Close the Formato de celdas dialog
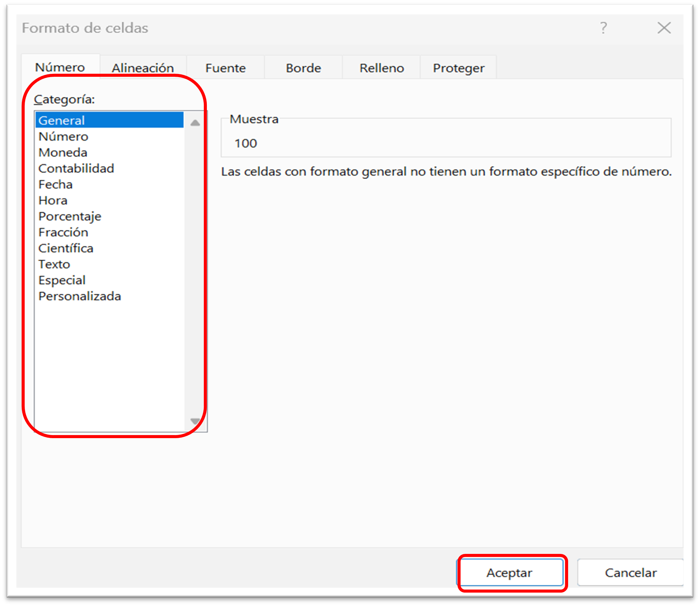 pos(664,28)
